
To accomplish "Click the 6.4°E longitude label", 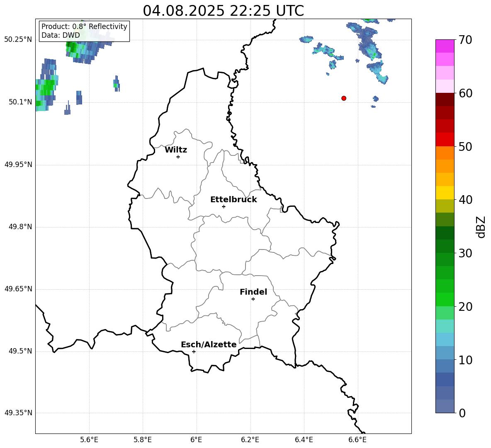I will coord(304,440).
